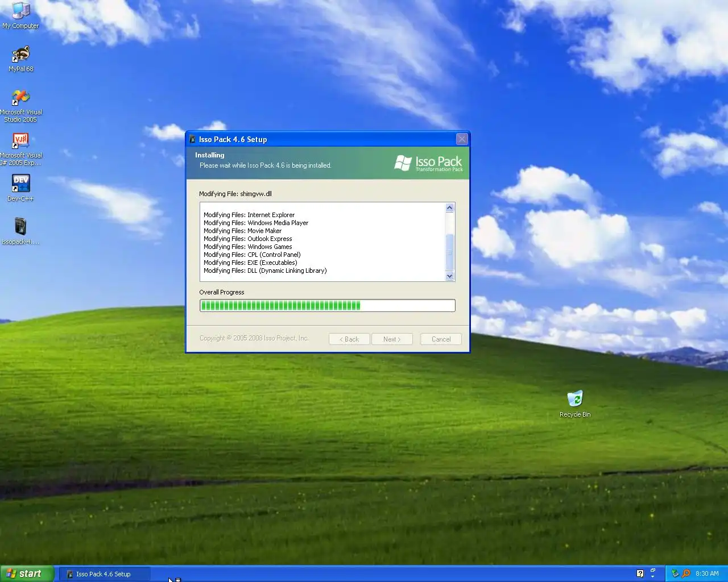Click the 'Modifying File: shimgvw.dll' status text

[235, 194]
